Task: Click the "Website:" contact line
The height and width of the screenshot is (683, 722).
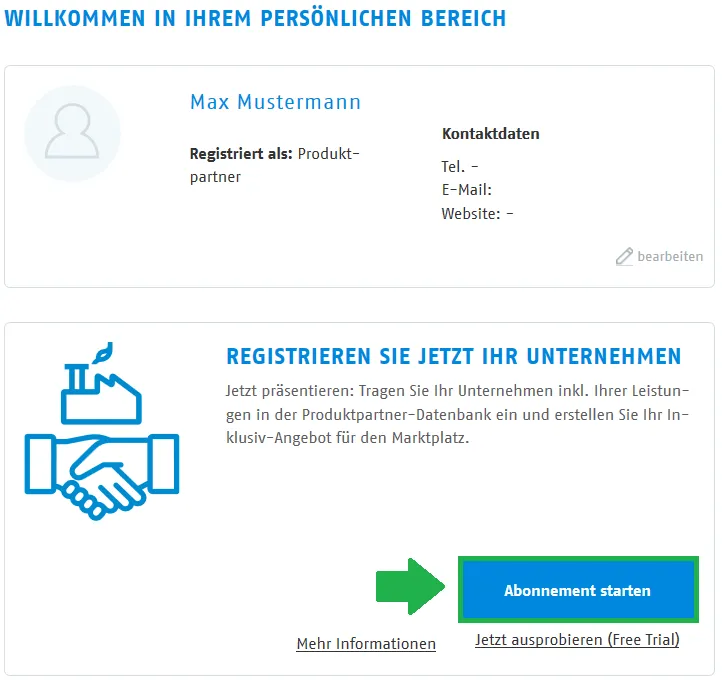Action: click(x=477, y=213)
